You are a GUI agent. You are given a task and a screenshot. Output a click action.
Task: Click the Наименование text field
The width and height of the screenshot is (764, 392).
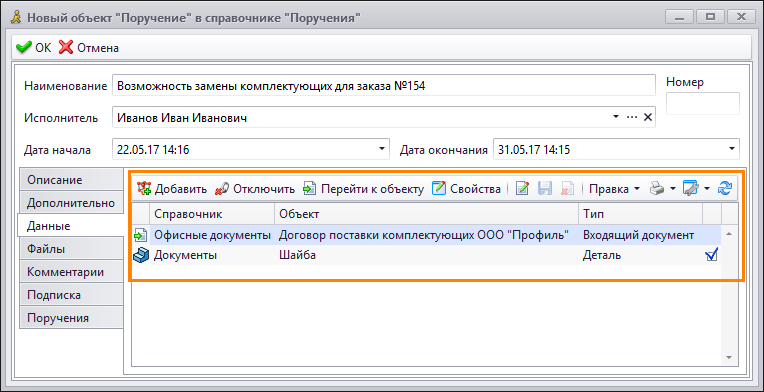[x=383, y=86]
